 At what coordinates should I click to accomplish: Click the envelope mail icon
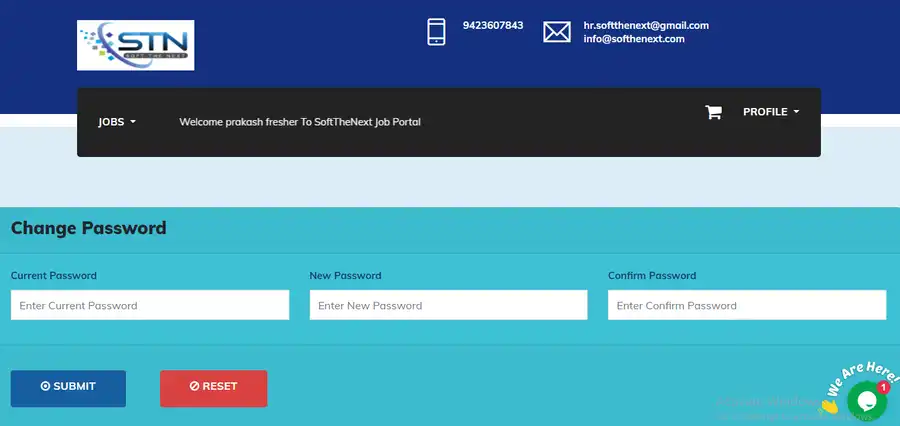(556, 32)
